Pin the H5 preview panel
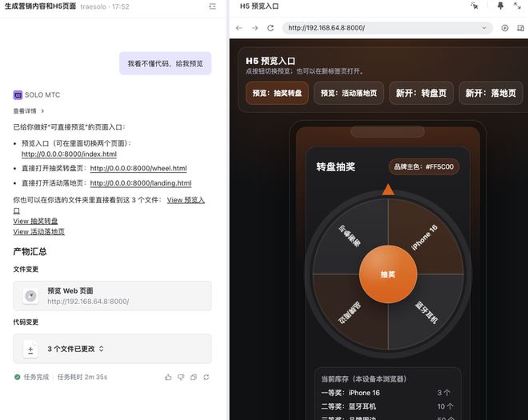This screenshot has width=528, height=420. pyautogui.click(x=500, y=6)
